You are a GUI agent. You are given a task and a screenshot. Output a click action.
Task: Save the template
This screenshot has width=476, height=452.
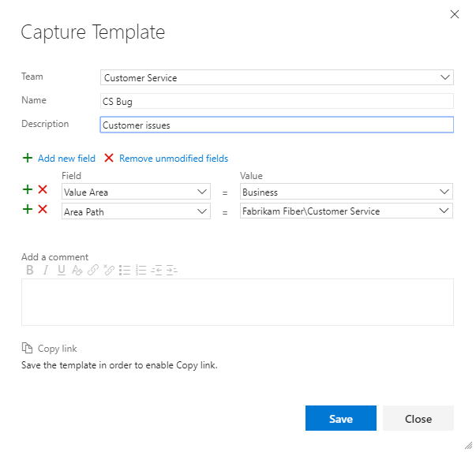tap(340, 418)
